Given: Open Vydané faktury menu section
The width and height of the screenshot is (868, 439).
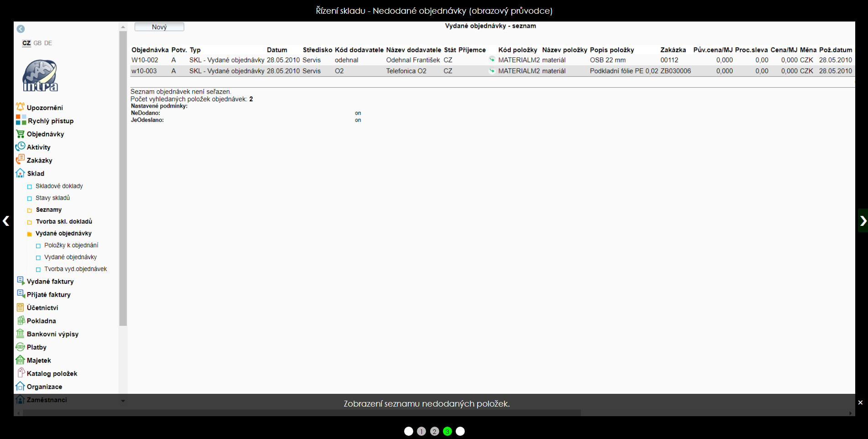Looking at the screenshot, I should point(50,282).
